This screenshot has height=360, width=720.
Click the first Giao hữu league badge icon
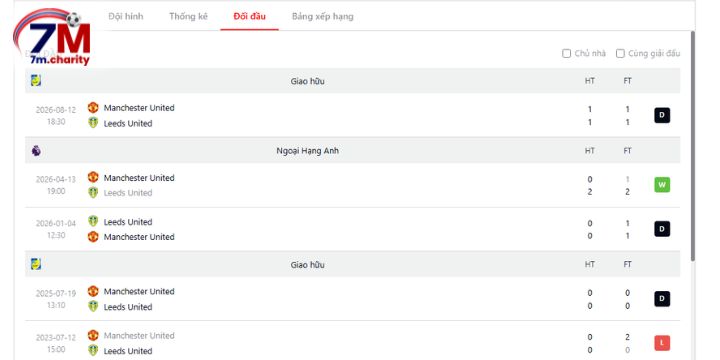[36, 81]
